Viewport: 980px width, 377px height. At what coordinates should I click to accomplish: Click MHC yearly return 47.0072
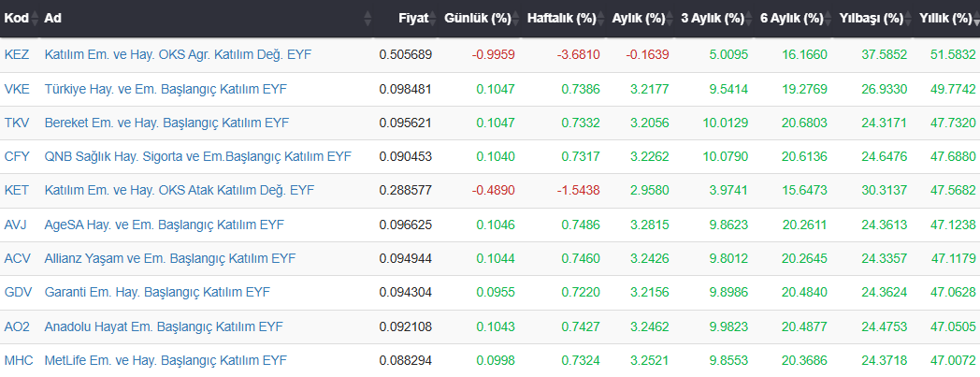(953, 360)
